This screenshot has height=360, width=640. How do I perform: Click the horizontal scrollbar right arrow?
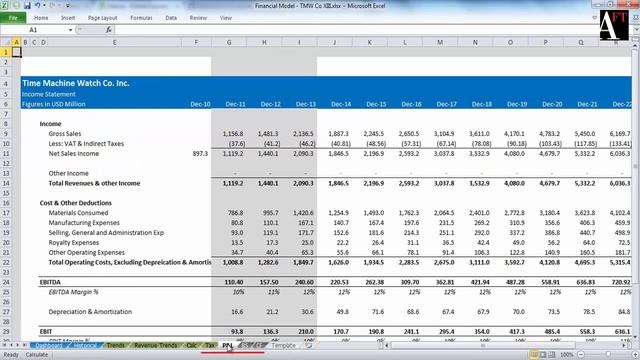pos(624,346)
